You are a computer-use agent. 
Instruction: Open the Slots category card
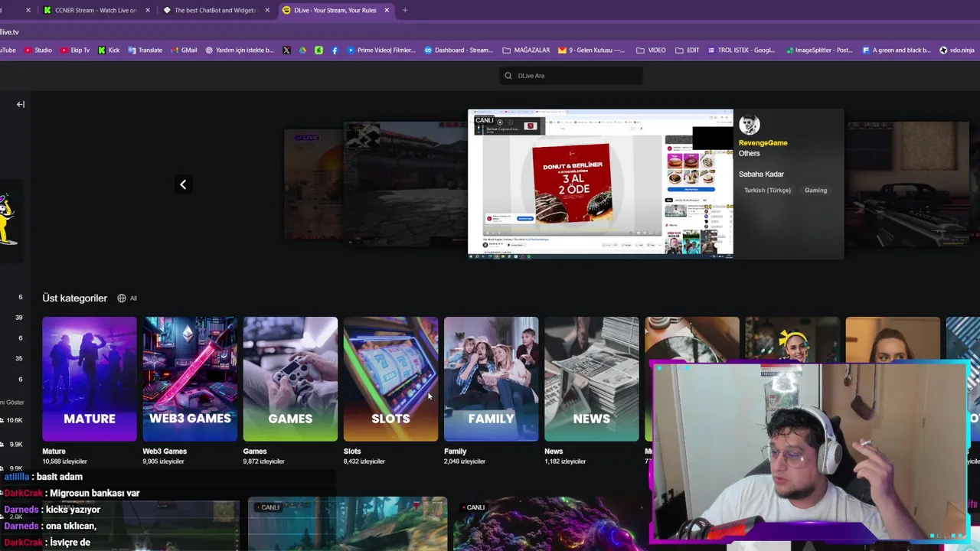[x=390, y=379]
